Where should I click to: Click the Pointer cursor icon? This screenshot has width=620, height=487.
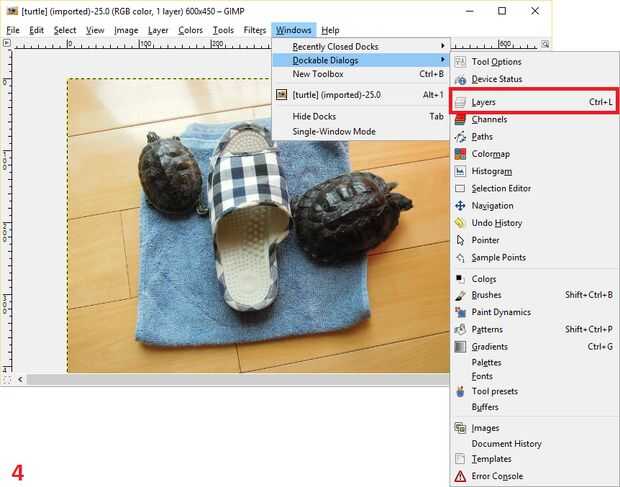[460, 240]
